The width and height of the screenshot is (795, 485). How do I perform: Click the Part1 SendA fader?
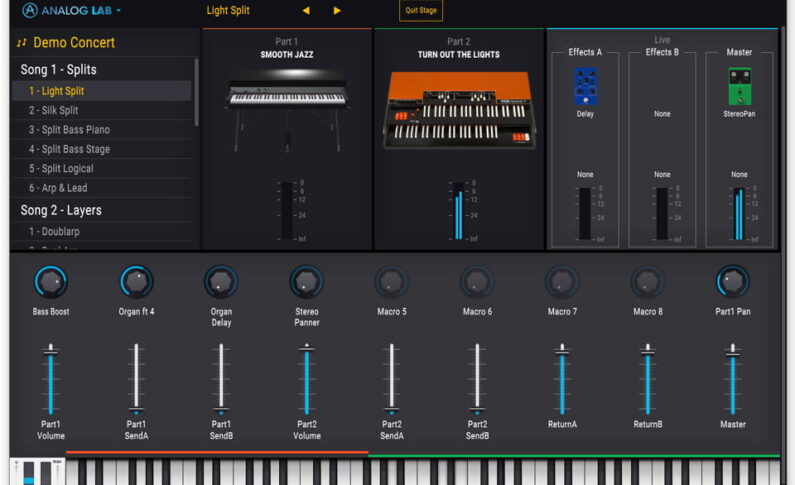pos(136,379)
